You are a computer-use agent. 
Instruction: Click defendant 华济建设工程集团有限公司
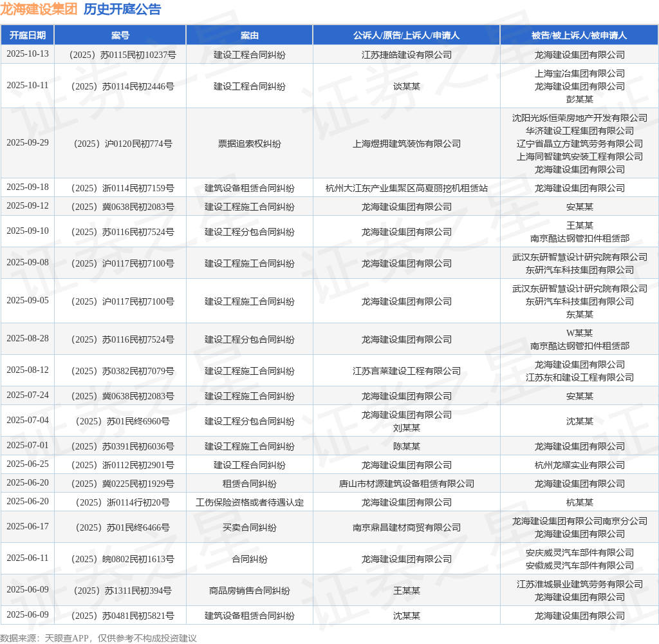tap(580, 131)
